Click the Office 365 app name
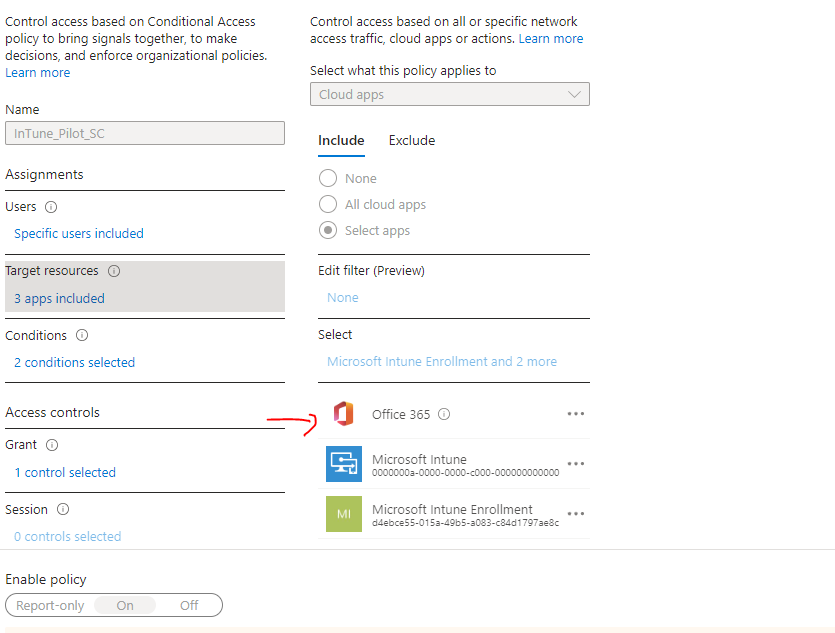 click(401, 414)
